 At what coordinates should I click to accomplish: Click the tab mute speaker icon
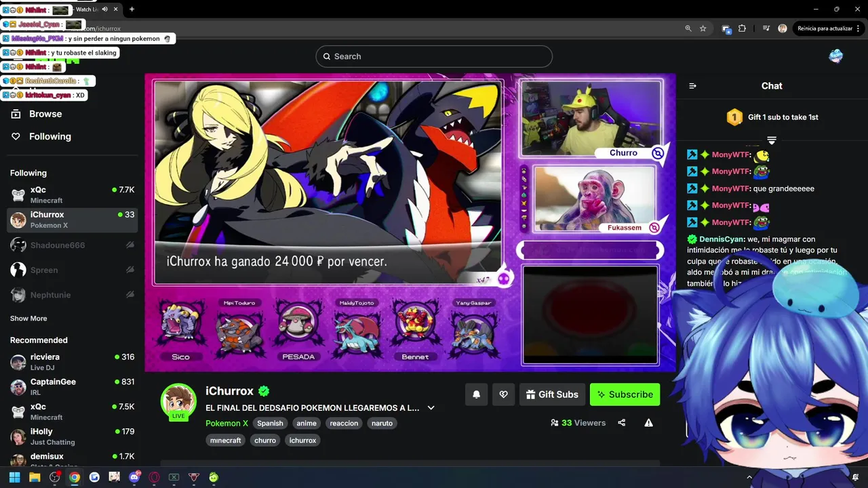(x=105, y=9)
